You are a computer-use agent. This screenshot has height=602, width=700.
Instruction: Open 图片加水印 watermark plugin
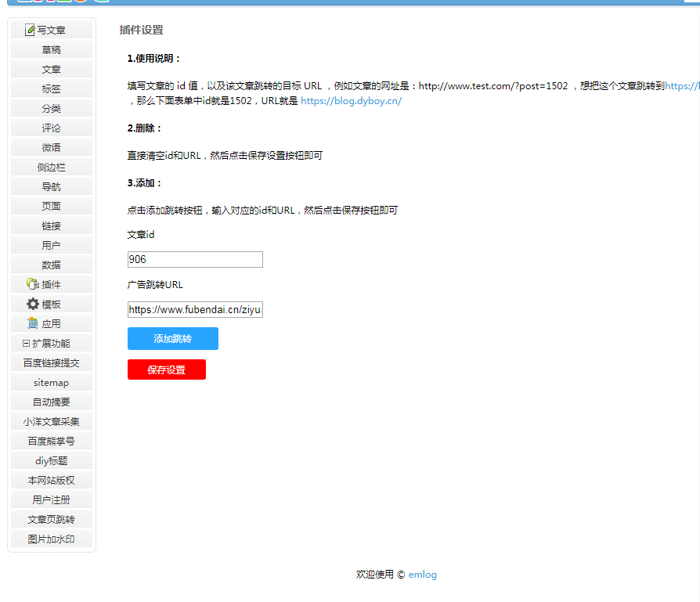click(x=51, y=539)
